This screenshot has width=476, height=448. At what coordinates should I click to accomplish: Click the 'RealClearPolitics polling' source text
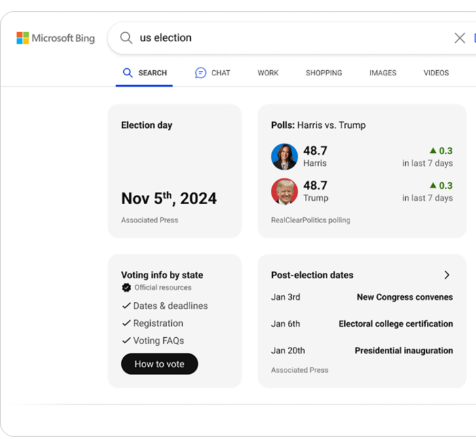pos(311,220)
